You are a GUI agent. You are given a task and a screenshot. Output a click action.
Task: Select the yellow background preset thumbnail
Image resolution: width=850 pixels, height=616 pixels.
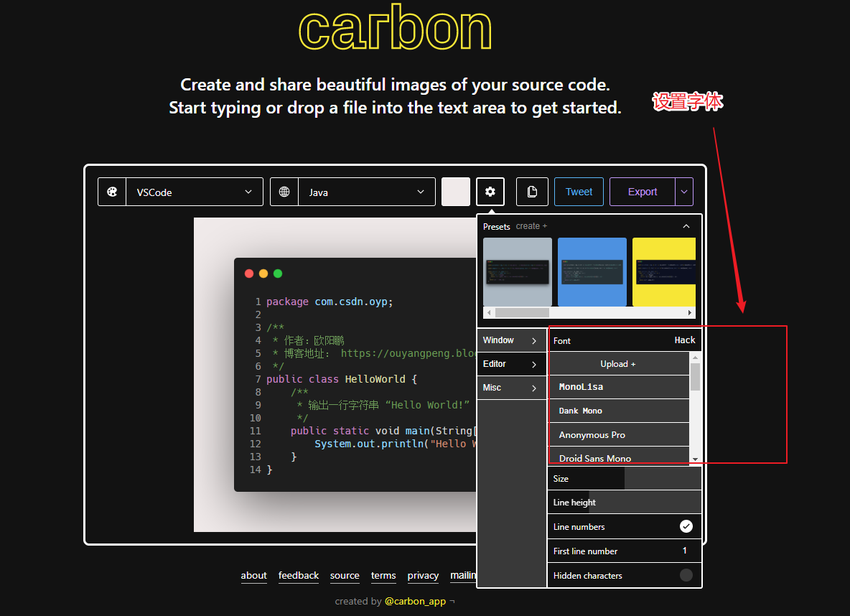(664, 272)
